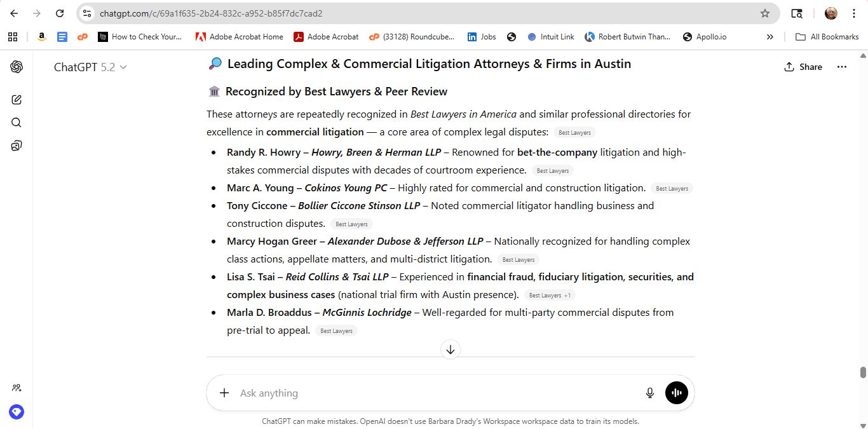Open Best Lawyers citation for Tony Ciccone

click(x=351, y=224)
